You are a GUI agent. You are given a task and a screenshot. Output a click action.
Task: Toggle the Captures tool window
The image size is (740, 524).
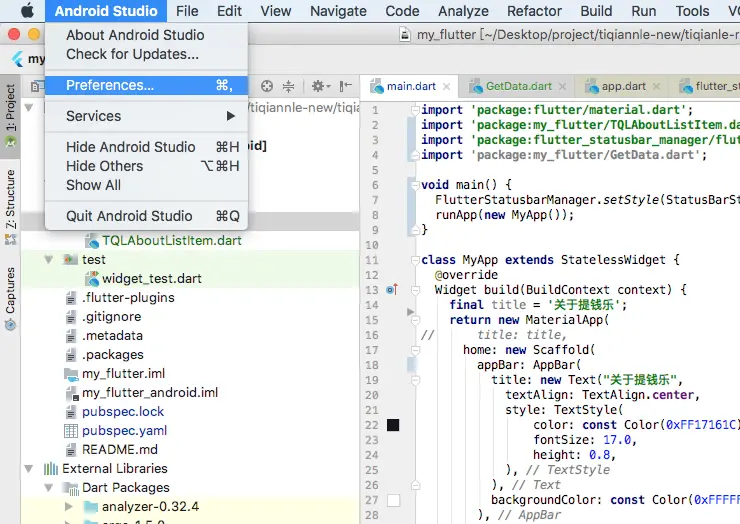[x=10, y=298]
